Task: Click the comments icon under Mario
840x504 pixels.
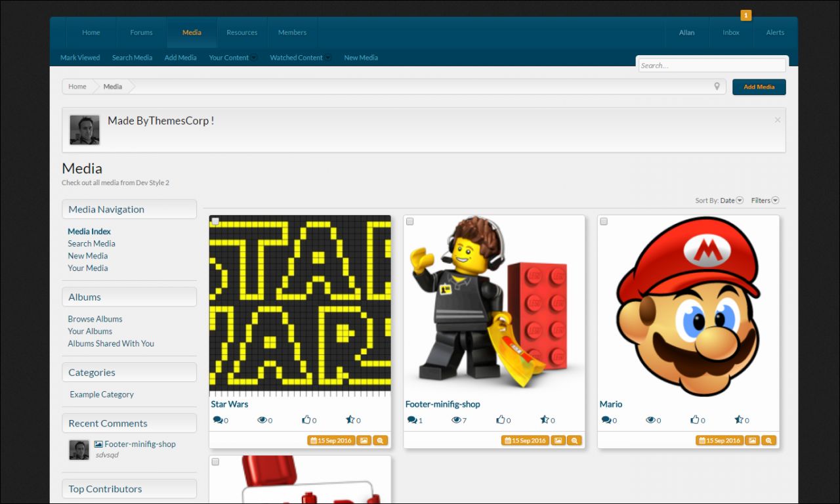Action: pyautogui.click(x=606, y=420)
